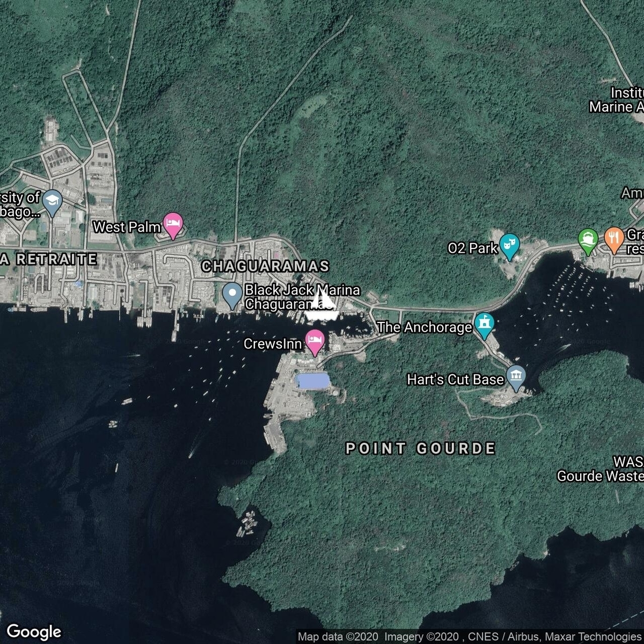Click the Hart's Cut Base text label
Screen dimensions: 644x644
click(455, 379)
